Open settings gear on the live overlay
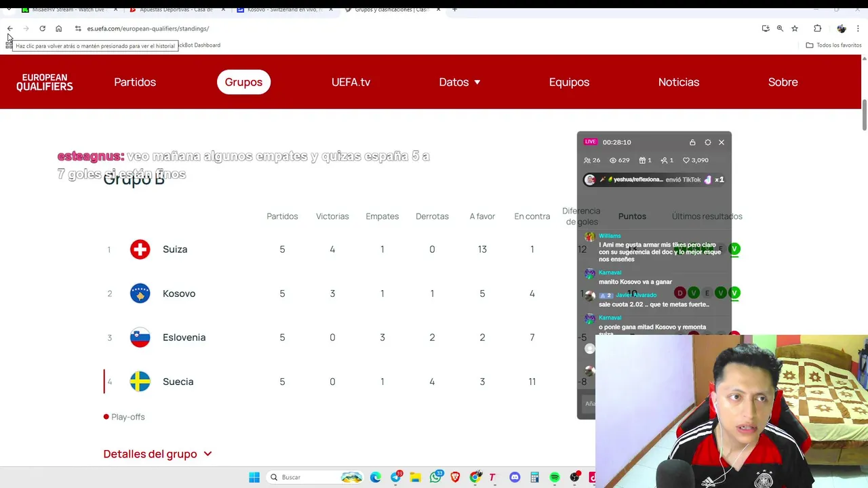868x488 pixels. click(707, 142)
